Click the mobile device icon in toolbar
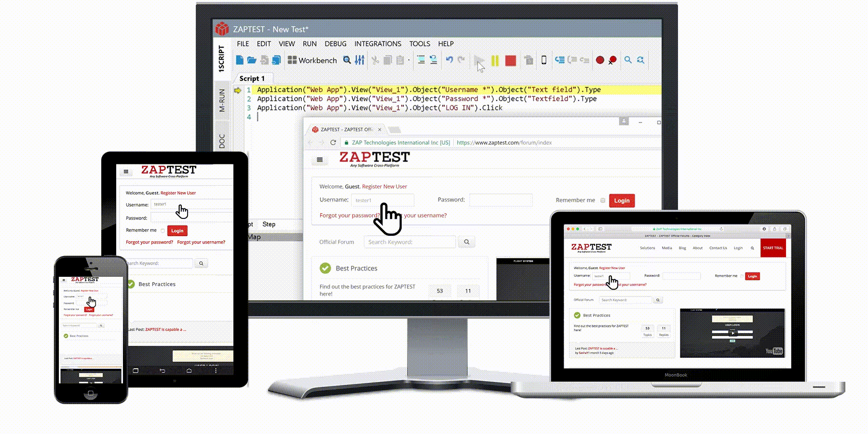Screen dimensions: 868x434 [x=544, y=60]
